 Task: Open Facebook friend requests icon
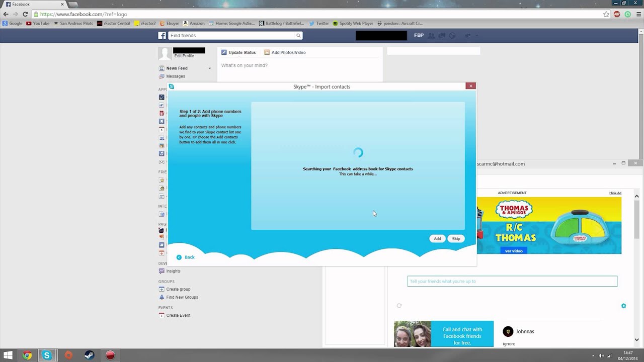432,36
